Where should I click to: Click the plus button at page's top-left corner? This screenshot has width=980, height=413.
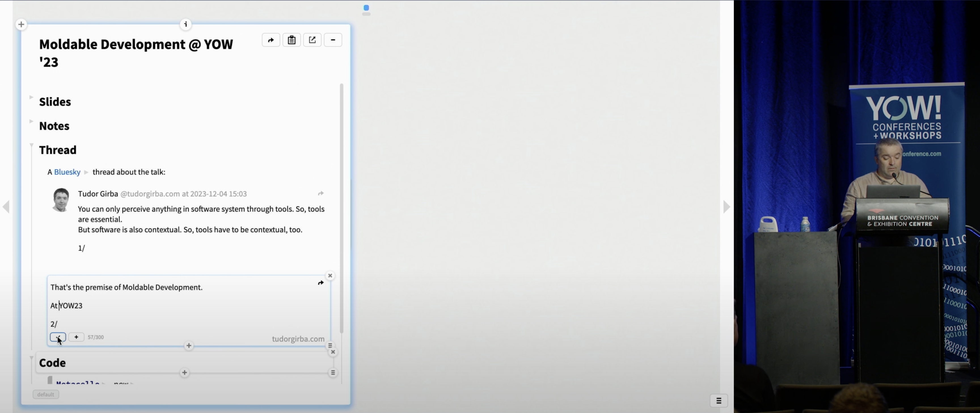pos(21,24)
